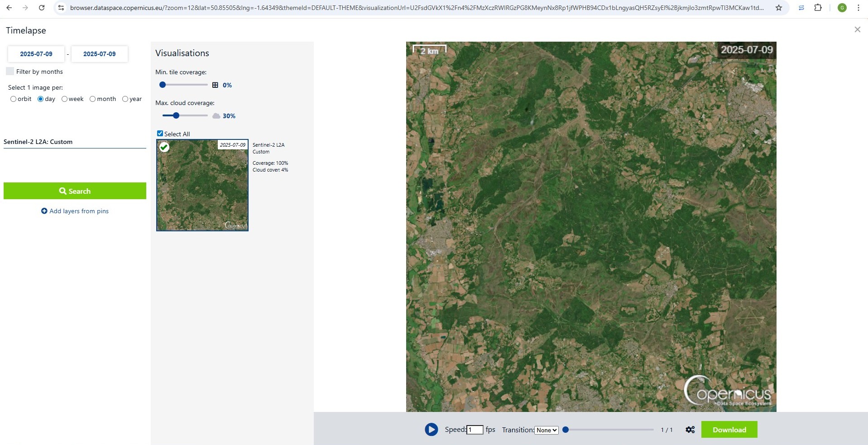The width and height of the screenshot is (868, 445).
Task: Open browser extensions puzzle icon
Action: pyautogui.click(x=818, y=8)
